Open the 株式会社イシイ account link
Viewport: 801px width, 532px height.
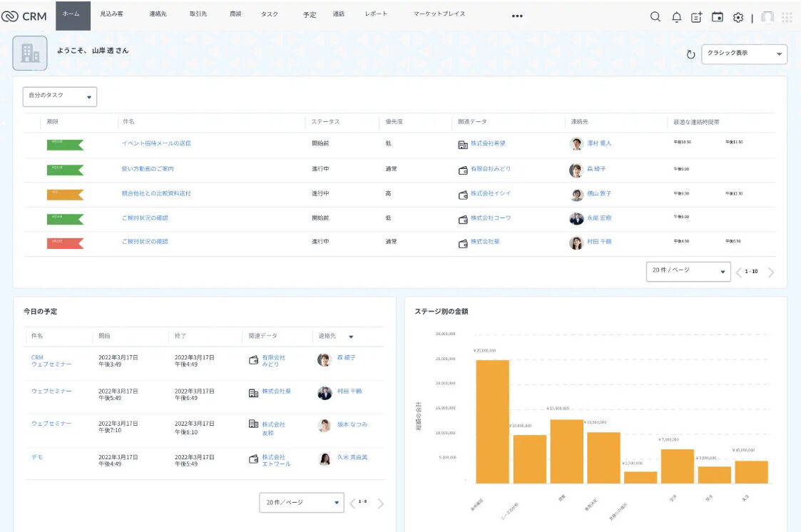coord(490,193)
